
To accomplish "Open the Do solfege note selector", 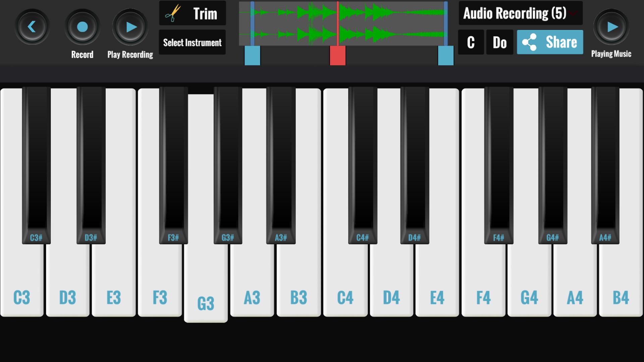I will (500, 42).
